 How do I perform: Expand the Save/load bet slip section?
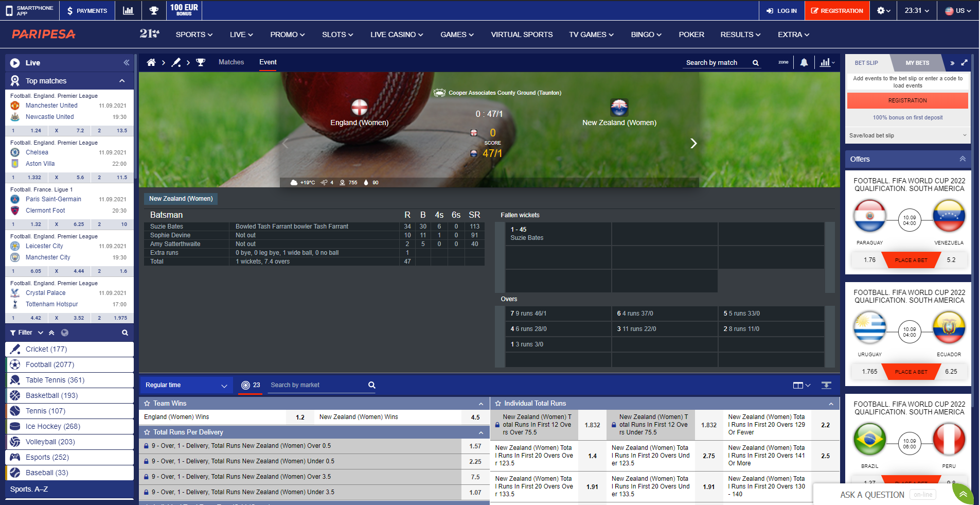[x=907, y=135]
